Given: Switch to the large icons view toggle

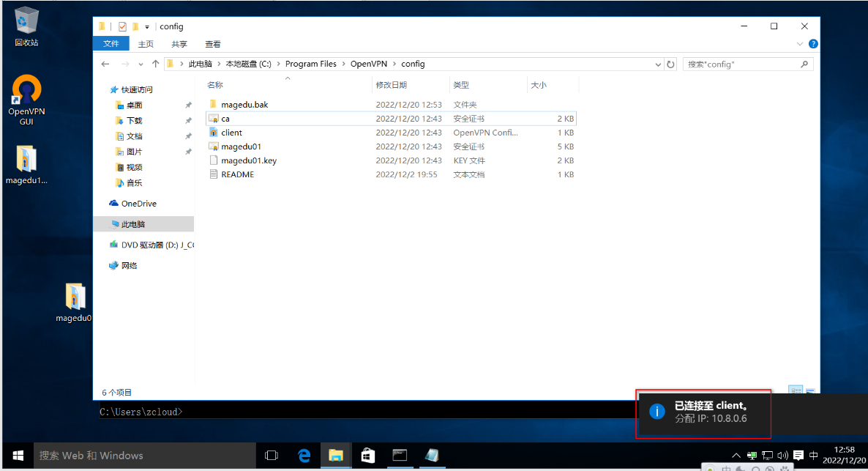Looking at the screenshot, I should [x=810, y=390].
